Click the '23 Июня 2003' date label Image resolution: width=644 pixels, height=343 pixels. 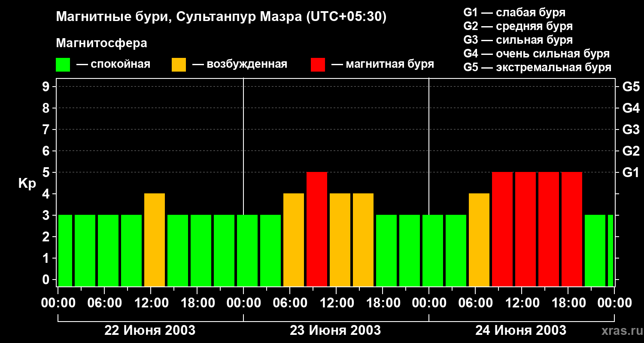tap(336, 331)
